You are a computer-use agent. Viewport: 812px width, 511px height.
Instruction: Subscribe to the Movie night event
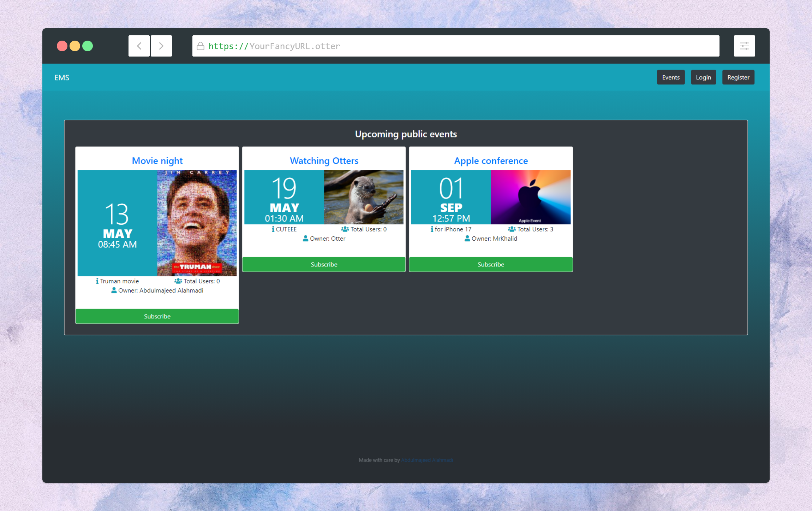pos(157,316)
